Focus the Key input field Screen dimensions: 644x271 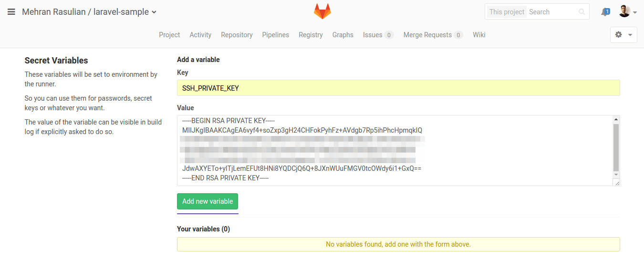pyautogui.click(x=398, y=88)
